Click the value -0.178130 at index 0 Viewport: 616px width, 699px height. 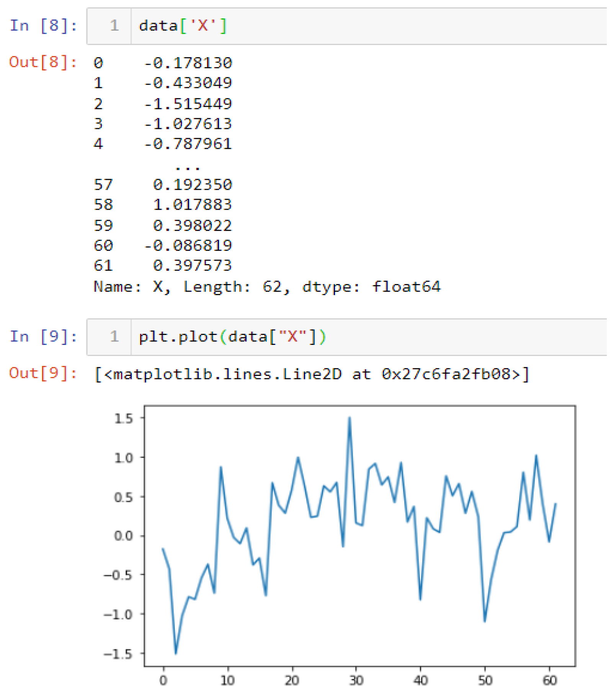(188, 63)
